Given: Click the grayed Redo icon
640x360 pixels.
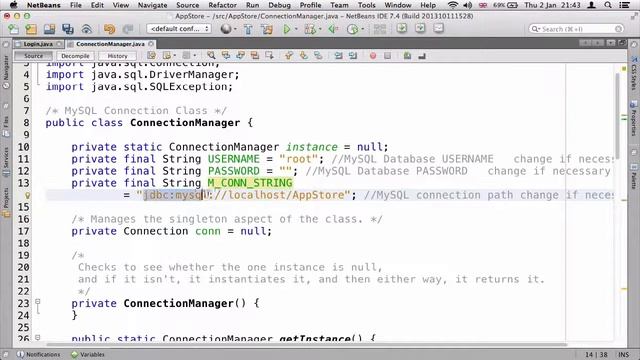Looking at the screenshot, I should 128,29.
